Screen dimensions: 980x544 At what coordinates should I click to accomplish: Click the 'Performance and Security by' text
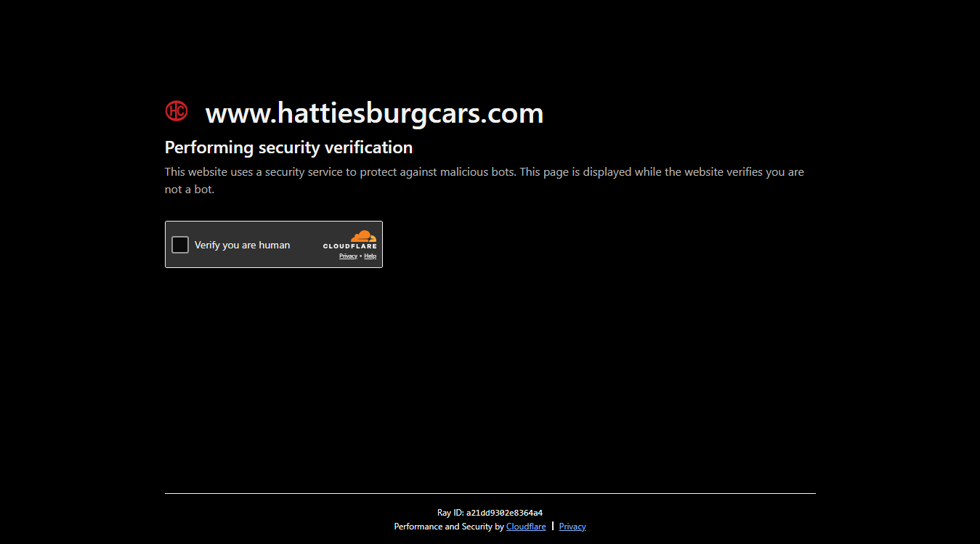(449, 527)
